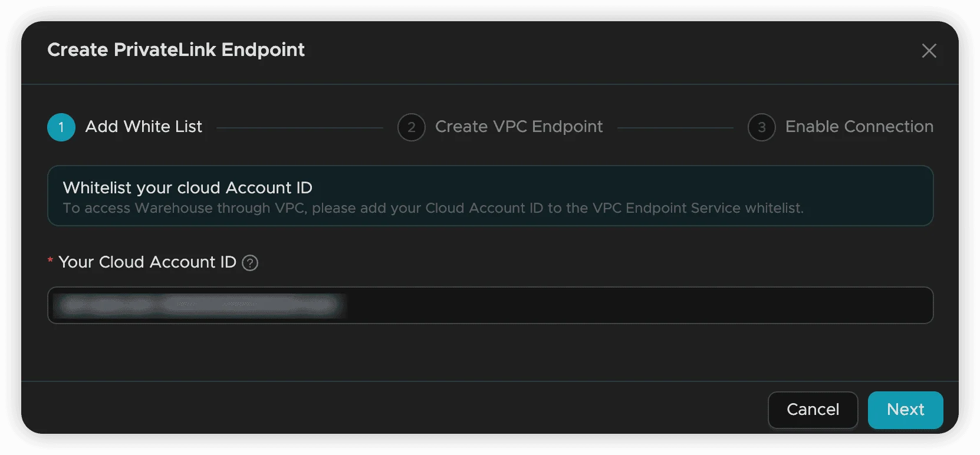The height and width of the screenshot is (455, 980).
Task: Proceed with the Next button
Action: (905, 410)
